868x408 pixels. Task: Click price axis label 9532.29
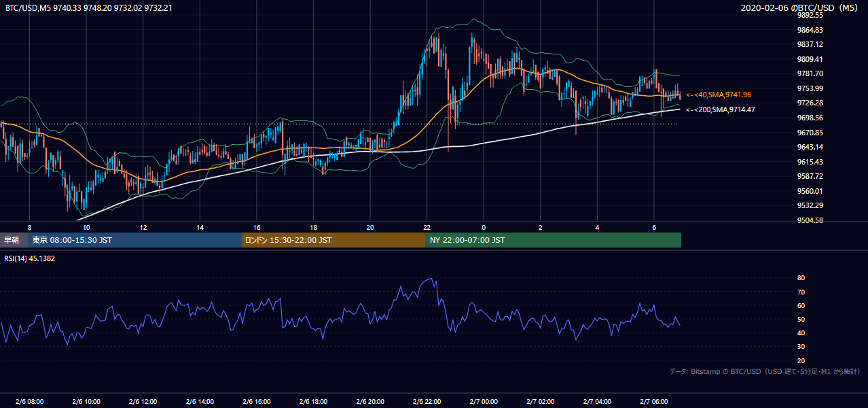click(810, 205)
